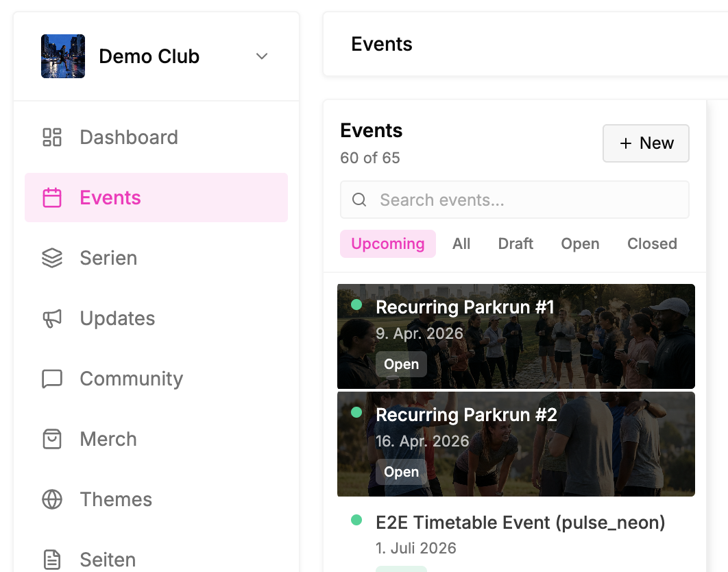Create a new event with New button
Image resolution: width=728 pixels, height=572 pixels.
tap(646, 143)
